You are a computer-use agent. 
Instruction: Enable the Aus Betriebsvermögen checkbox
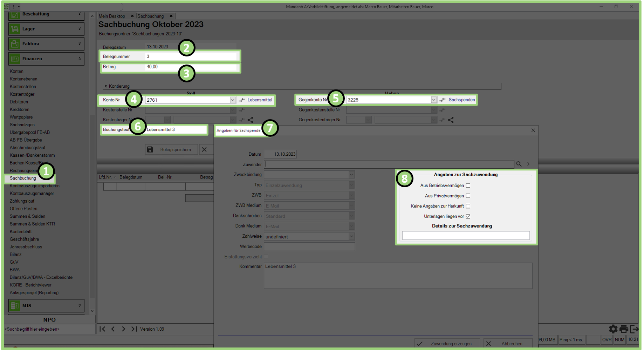[468, 185]
